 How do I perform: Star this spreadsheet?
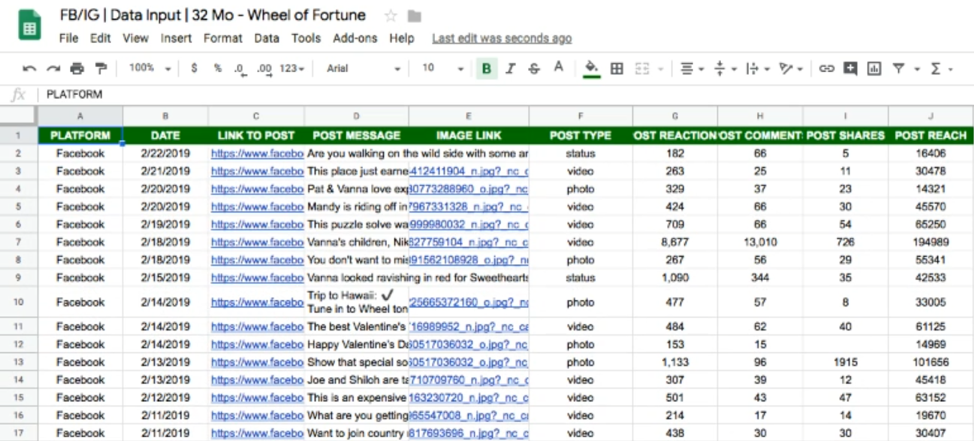point(391,16)
